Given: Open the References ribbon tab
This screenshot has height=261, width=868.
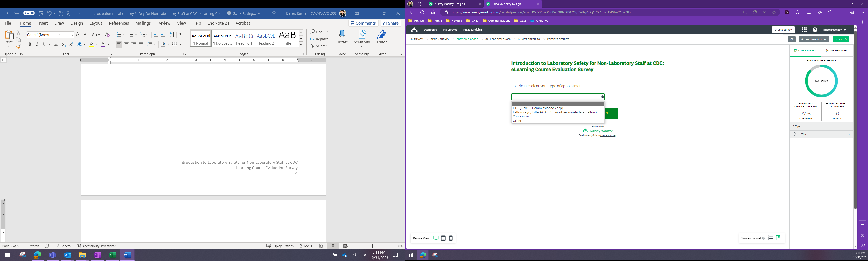Looking at the screenshot, I should (x=119, y=23).
